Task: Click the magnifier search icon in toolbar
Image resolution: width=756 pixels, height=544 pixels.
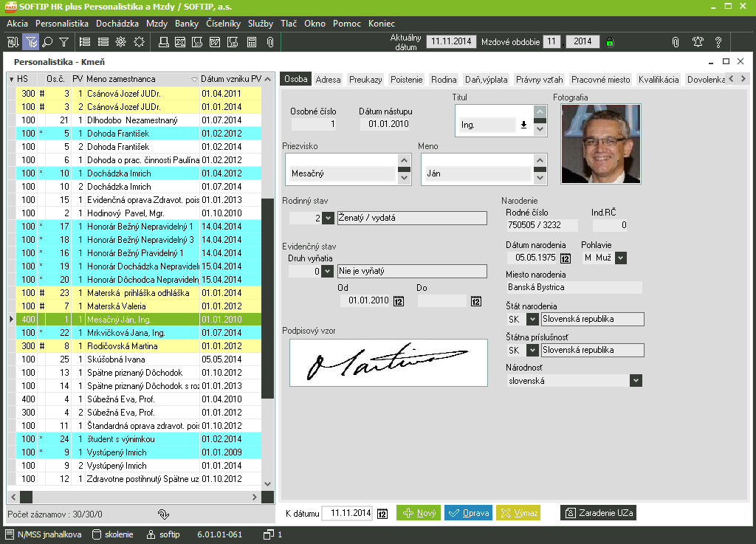Action: [47, 42]
